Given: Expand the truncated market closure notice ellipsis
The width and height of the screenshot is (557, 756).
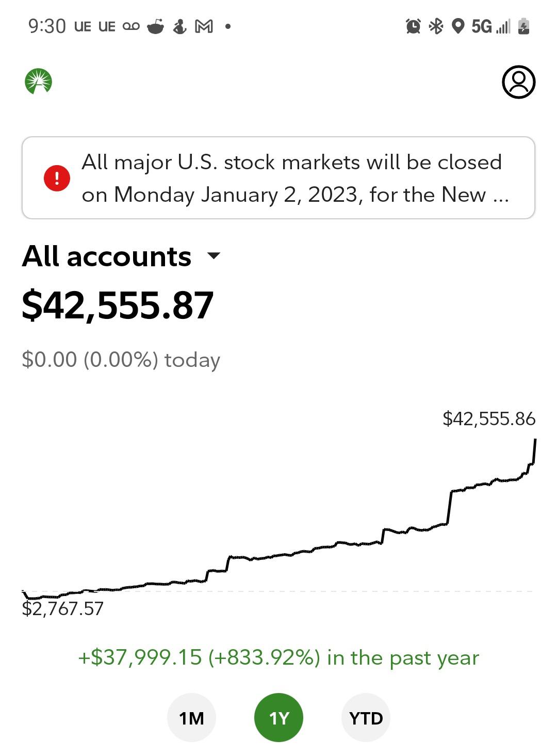Looking at the screenshot, I should coord(501,196).
